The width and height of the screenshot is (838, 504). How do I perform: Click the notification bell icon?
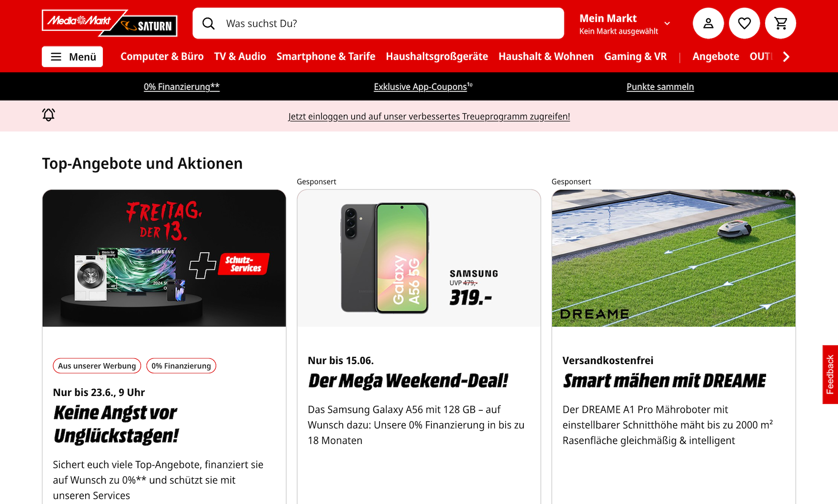pyautogui.click(x=49, y=115)
